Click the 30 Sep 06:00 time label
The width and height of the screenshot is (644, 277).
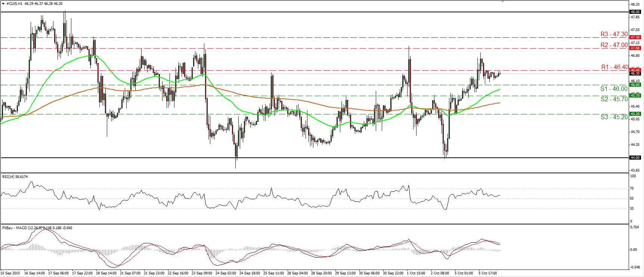coord(369,273)
